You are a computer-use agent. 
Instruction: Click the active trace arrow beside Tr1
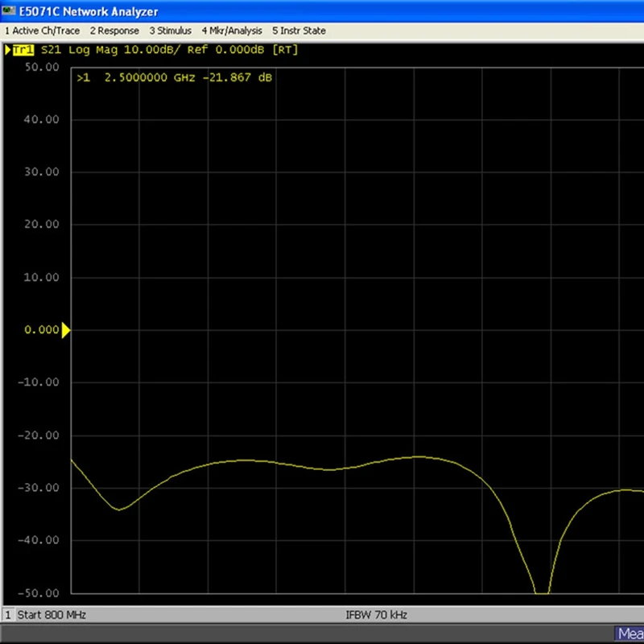coord(8,50)
